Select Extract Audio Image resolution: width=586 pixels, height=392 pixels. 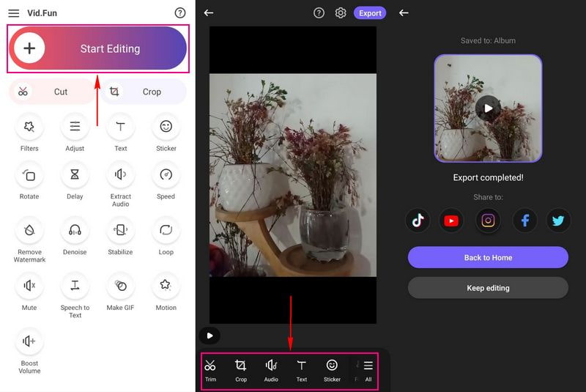(x=120, y=185)
